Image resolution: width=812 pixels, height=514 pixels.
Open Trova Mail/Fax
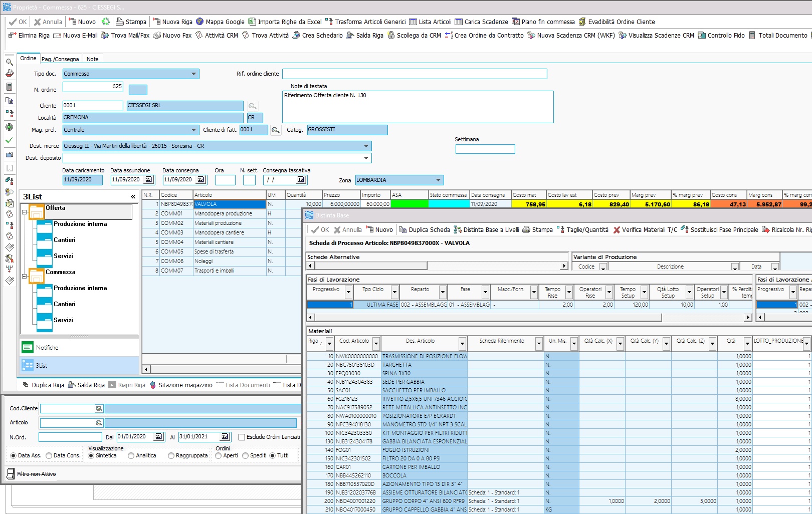click(125, 35)
